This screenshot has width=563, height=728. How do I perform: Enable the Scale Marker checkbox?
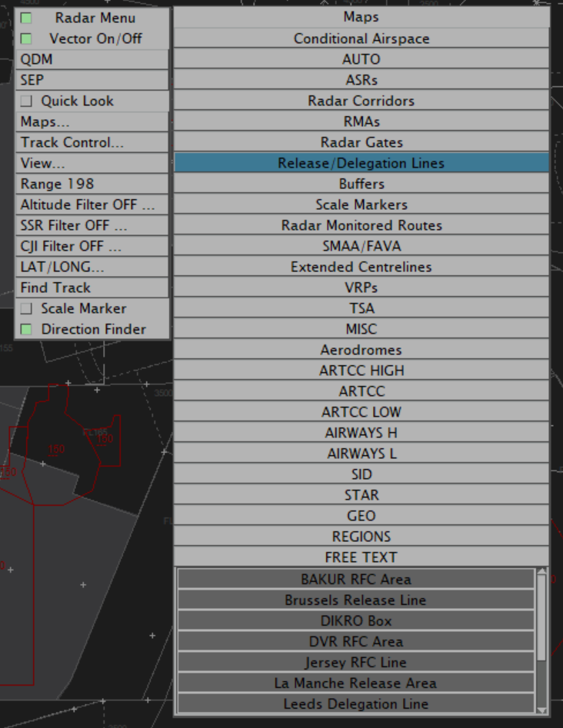(26, 308)
